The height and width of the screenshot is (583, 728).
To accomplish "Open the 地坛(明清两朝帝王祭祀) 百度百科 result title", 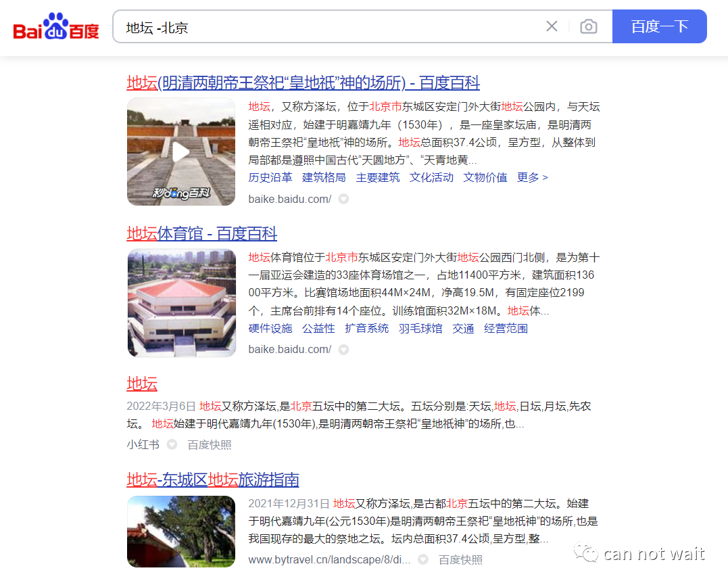I will click(x=304, y=83).
